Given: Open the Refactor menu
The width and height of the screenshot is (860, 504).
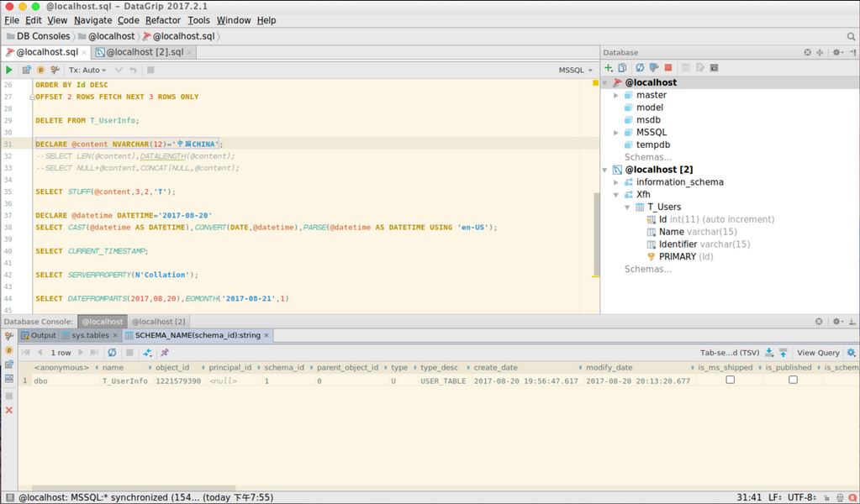Looking at the screenshot, I should tap(163, 20).
